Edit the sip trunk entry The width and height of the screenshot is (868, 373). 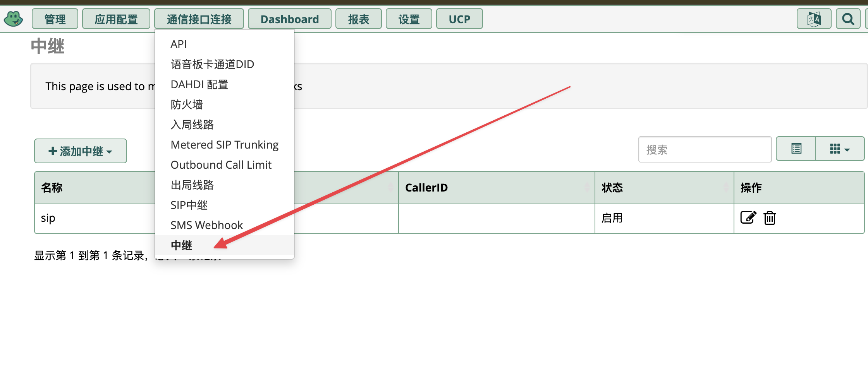pyautogui.click(x=748, y=217)
